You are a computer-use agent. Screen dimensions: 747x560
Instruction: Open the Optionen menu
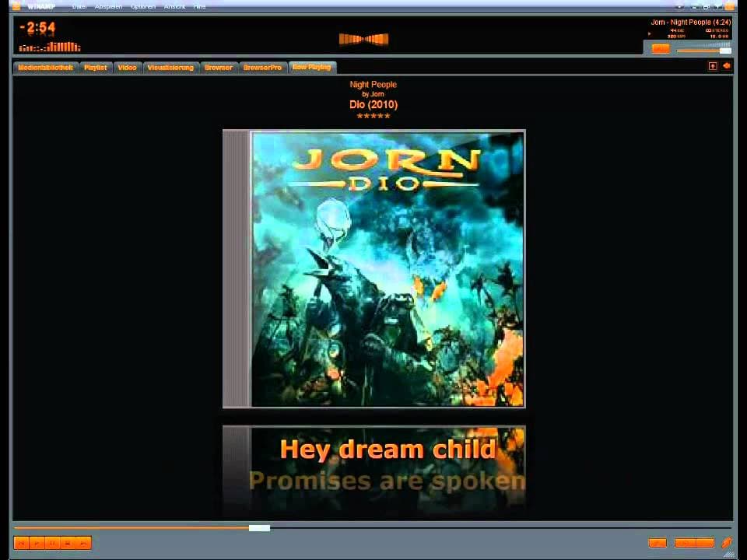pyautogui.click(x=143, y=6)
